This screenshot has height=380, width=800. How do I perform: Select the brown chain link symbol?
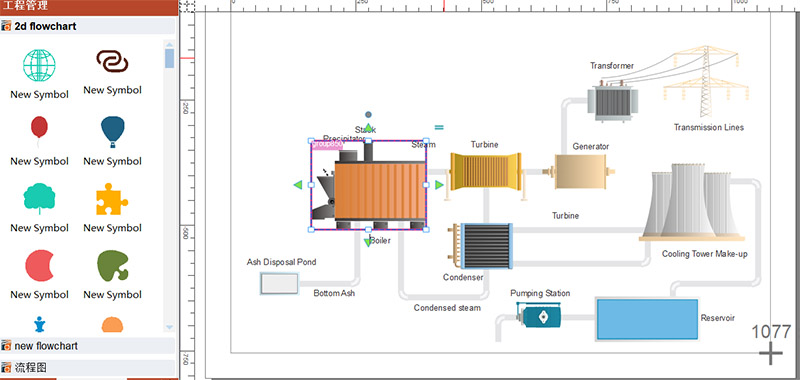tap(112, 62)
